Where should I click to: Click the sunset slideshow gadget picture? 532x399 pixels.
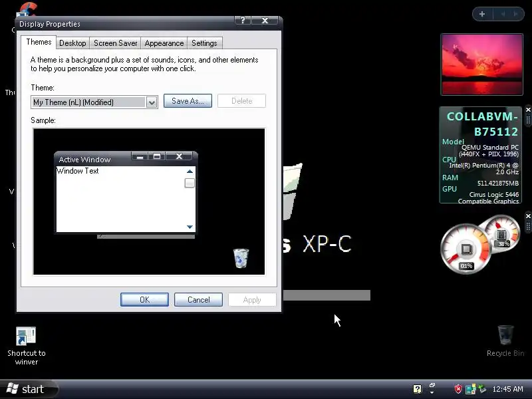[481, 65]
